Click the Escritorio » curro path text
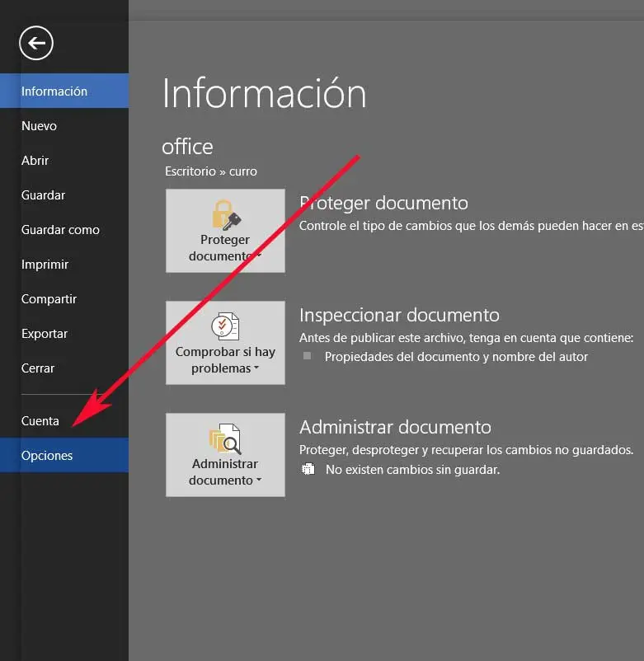Image resolution: width=644 pixels, height=661 pixels. (x=211, y=171)
